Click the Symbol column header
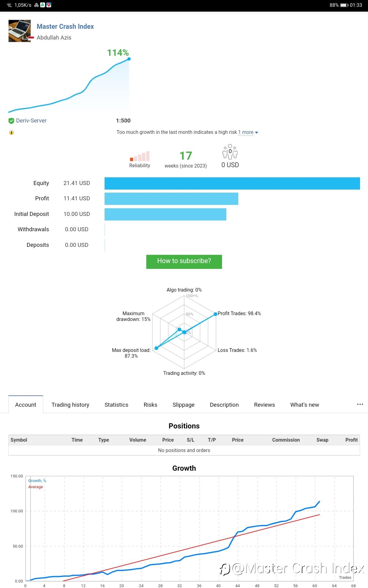 [x=19, y=440]
